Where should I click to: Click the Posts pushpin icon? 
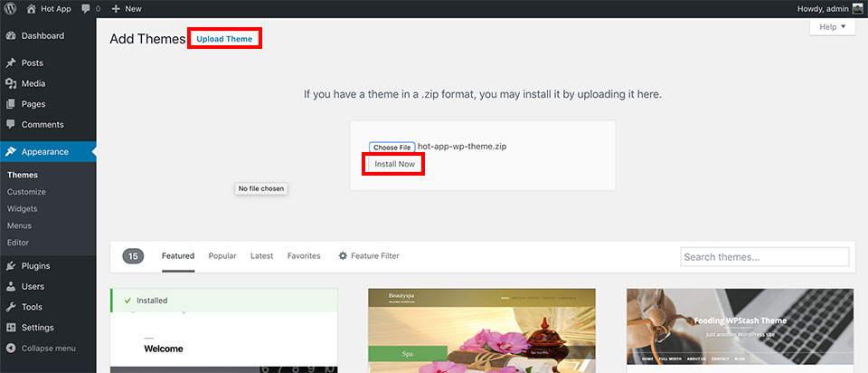coord(11,63)
